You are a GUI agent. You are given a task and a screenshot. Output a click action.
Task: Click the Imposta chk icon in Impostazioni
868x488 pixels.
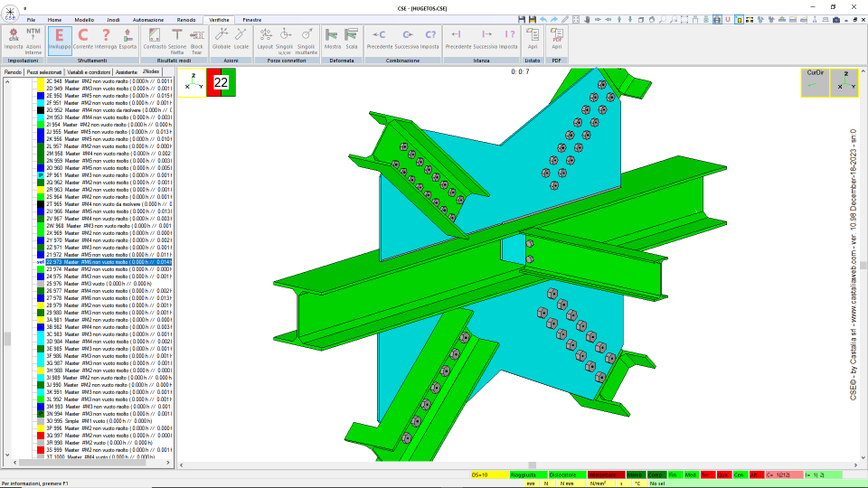coord(14,39)
